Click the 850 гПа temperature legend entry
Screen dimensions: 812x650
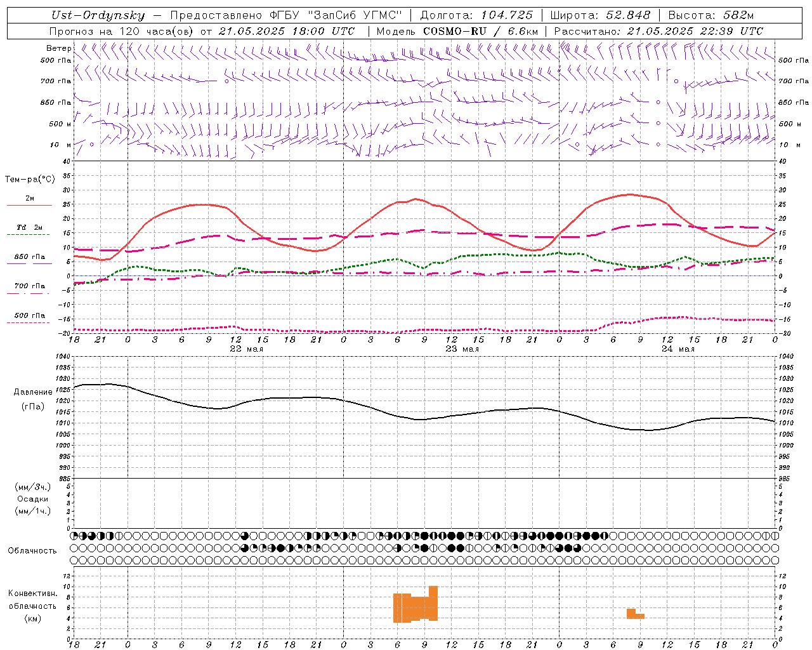tap(30, 257)
